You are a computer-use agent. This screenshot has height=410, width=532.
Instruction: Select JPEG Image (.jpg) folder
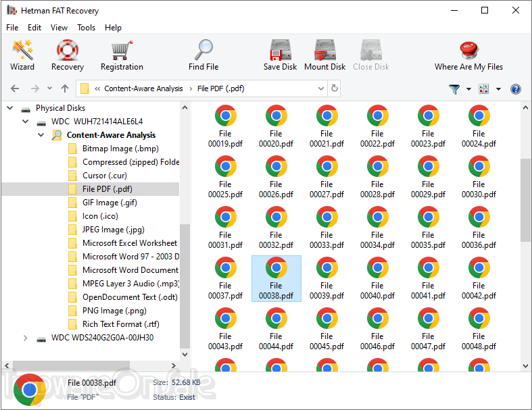[x=114, y=230]
